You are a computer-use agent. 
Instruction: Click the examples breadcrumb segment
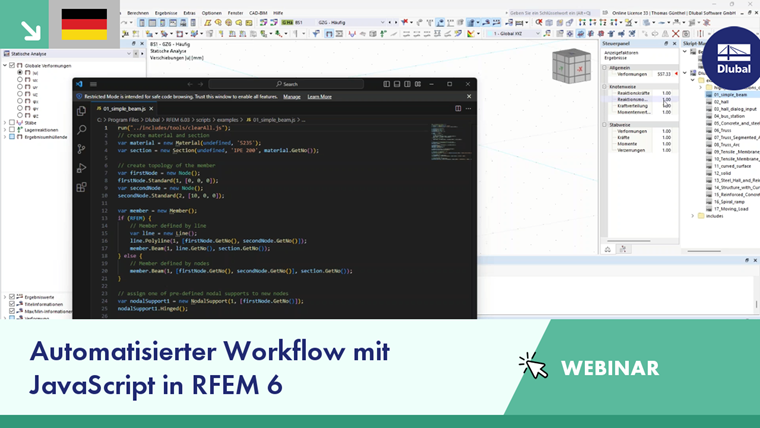click(x=228, y=120)
